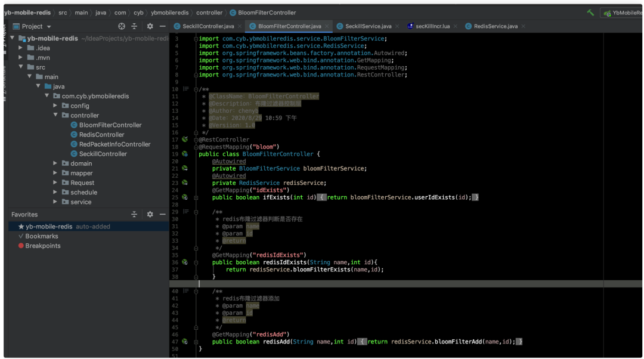Switch to the secKillIncr.lua tab
Screen dimensions: 644x359
click(x=432, y=26)
